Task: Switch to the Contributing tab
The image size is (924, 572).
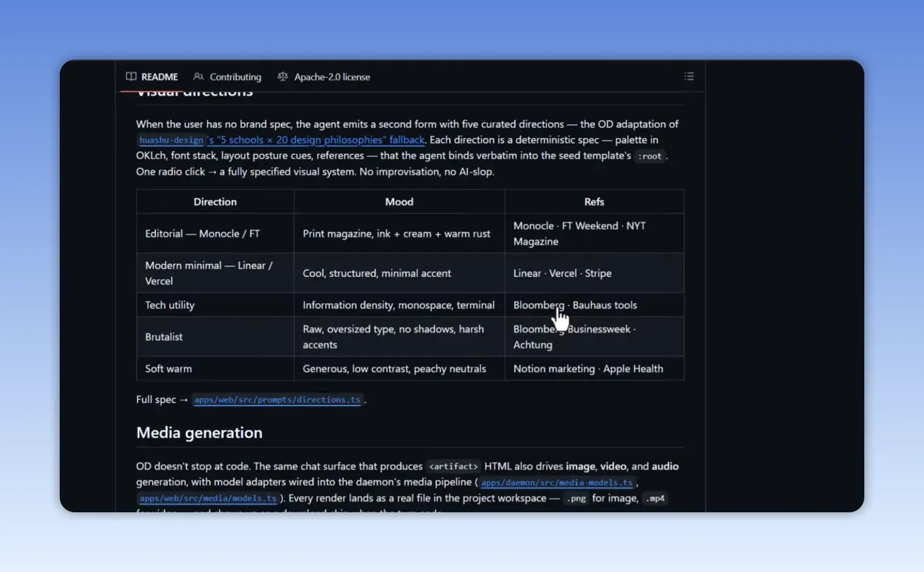Action: (228, 77)
